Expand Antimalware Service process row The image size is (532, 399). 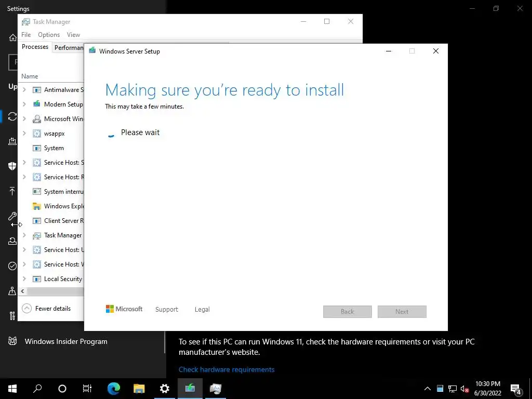click(24, 89)
